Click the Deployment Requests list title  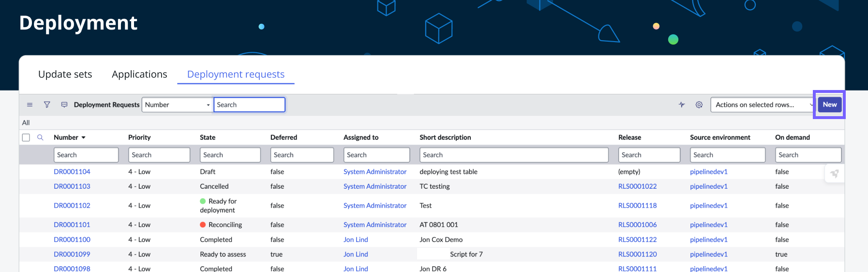coord(106,105)
